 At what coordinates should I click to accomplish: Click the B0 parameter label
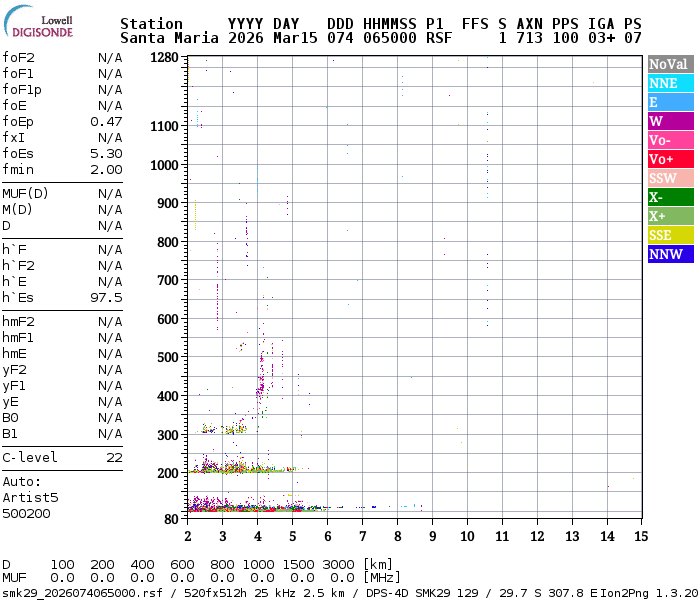click(x=10, y=418)
